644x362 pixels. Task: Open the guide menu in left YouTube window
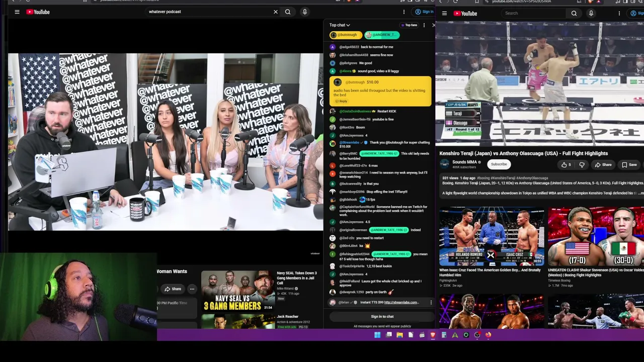17,12
